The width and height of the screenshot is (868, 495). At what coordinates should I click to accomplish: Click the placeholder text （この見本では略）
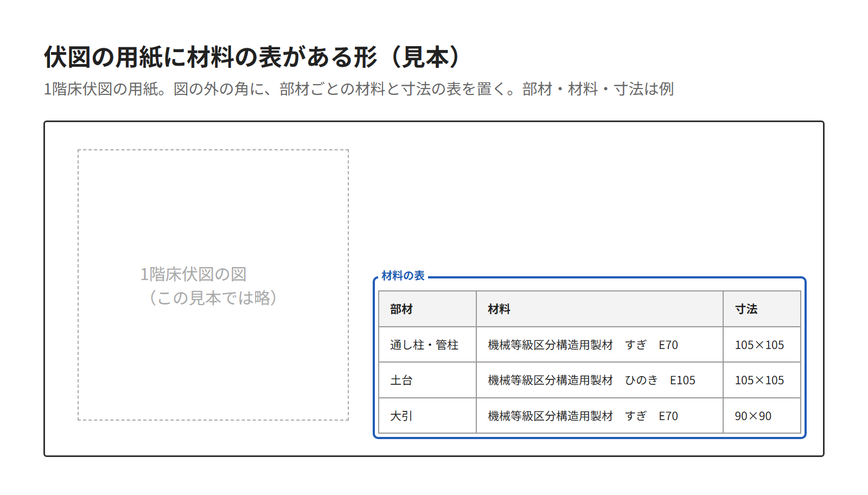[x=213, y=297]
